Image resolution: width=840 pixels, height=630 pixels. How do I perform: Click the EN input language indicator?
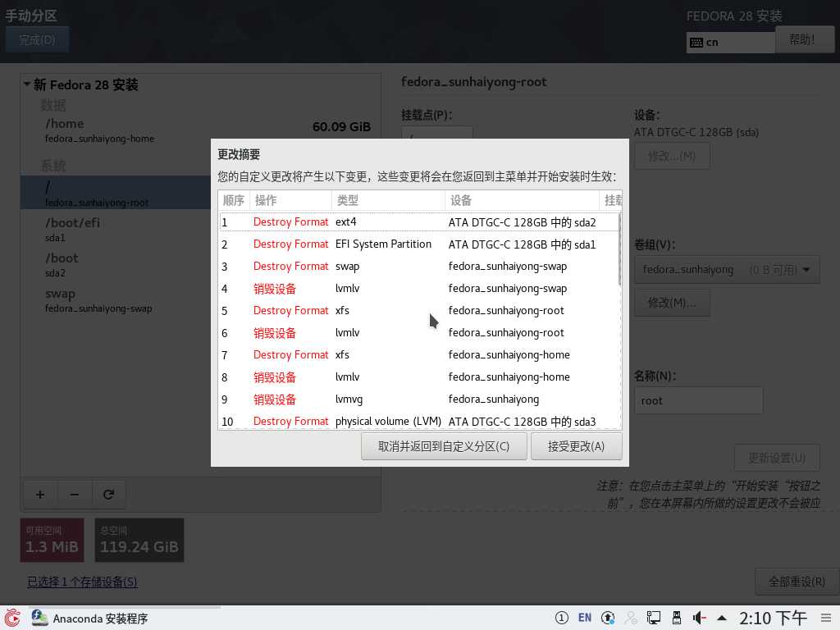(584, 618)
